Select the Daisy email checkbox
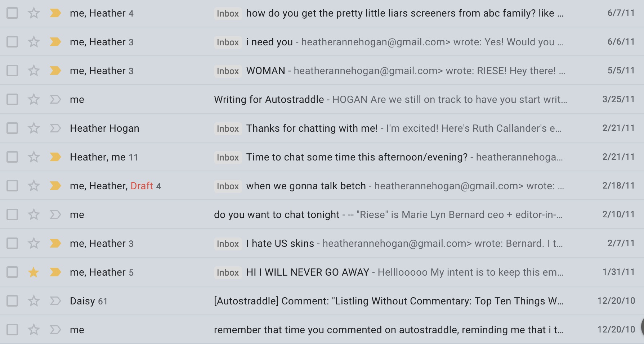Viewport: 644px width, 344px height. [12, 301]
